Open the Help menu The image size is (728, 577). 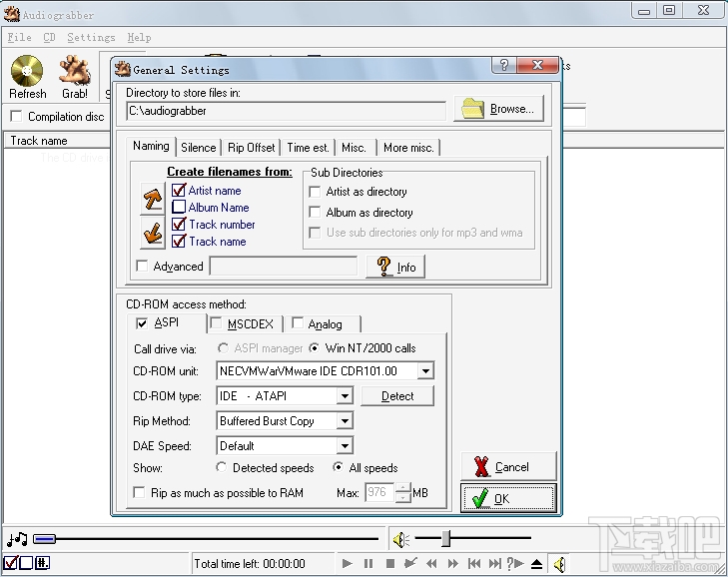click(139, 38)
